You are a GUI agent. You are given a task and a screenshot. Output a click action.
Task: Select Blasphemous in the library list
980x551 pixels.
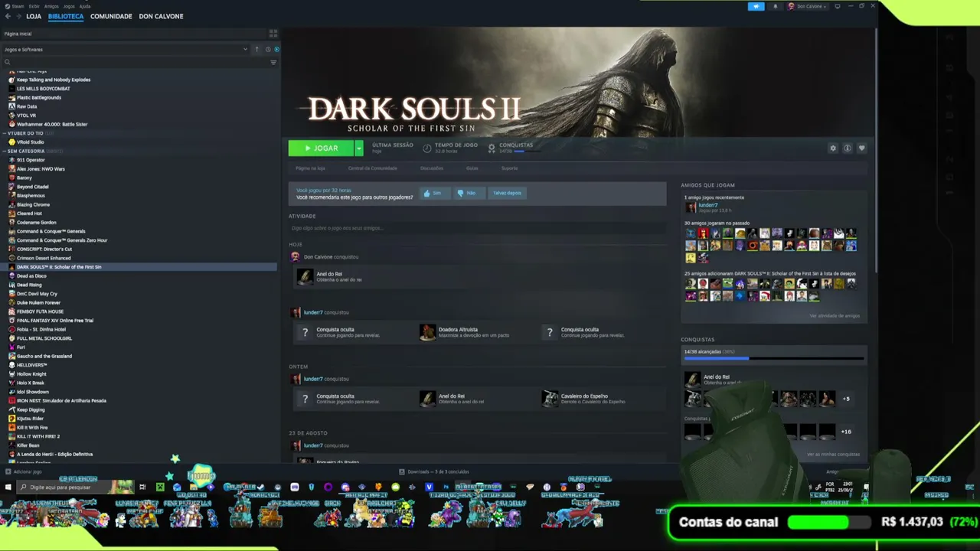32,195
